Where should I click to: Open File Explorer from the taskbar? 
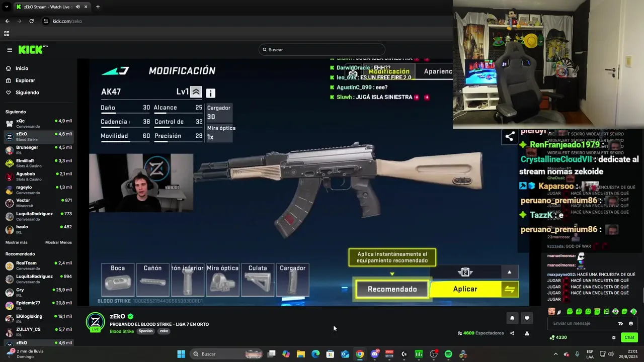[301, 354]
